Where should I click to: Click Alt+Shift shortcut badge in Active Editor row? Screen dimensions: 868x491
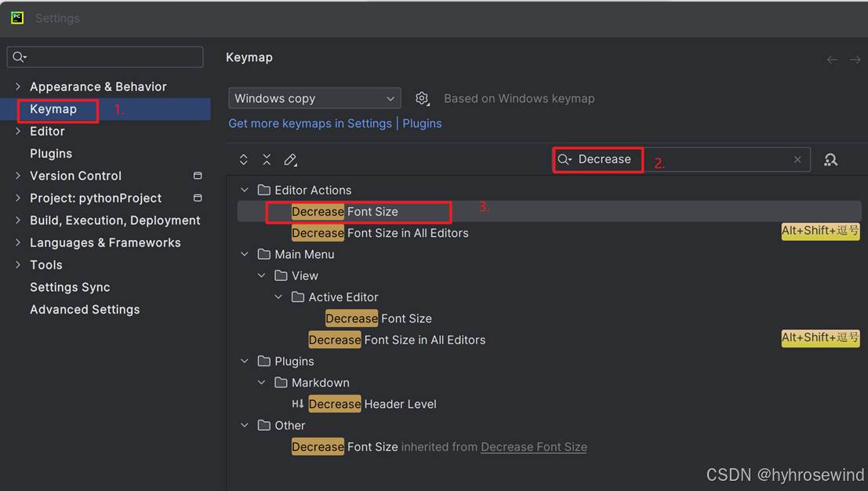tap(820, 338)
